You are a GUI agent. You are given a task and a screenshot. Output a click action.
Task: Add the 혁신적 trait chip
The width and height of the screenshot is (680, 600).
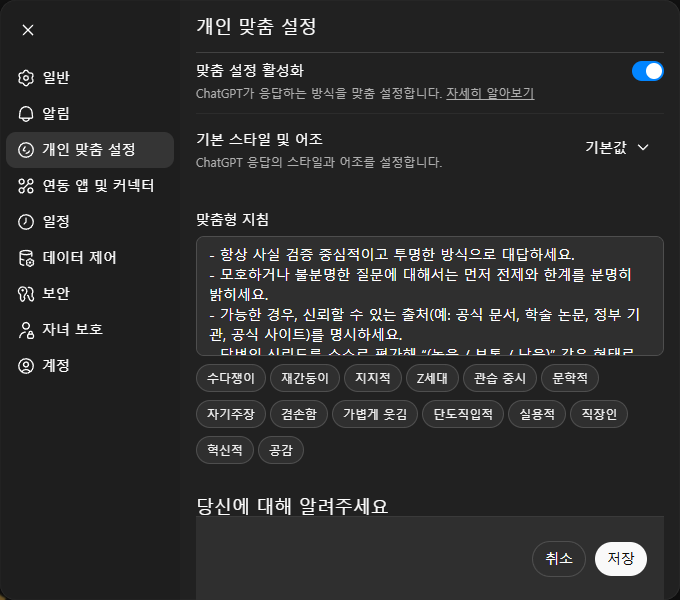coord(225,450)
